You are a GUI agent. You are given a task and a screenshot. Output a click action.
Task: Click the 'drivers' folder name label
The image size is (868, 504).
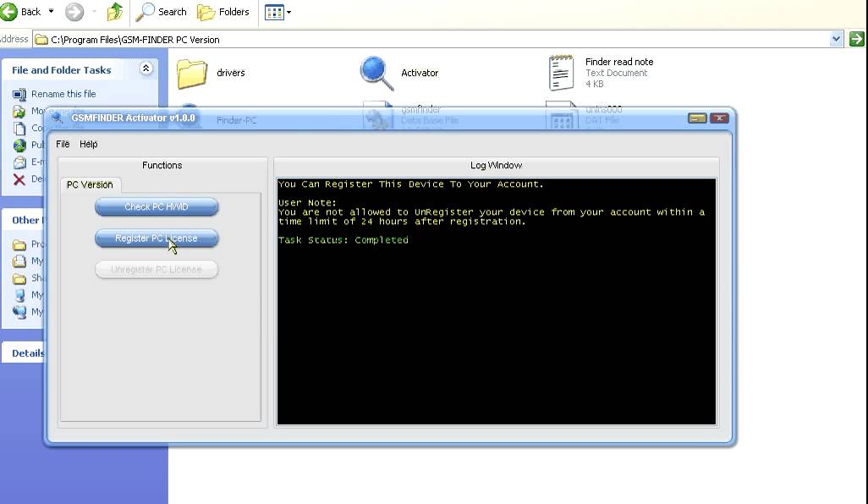coord(231,73)
